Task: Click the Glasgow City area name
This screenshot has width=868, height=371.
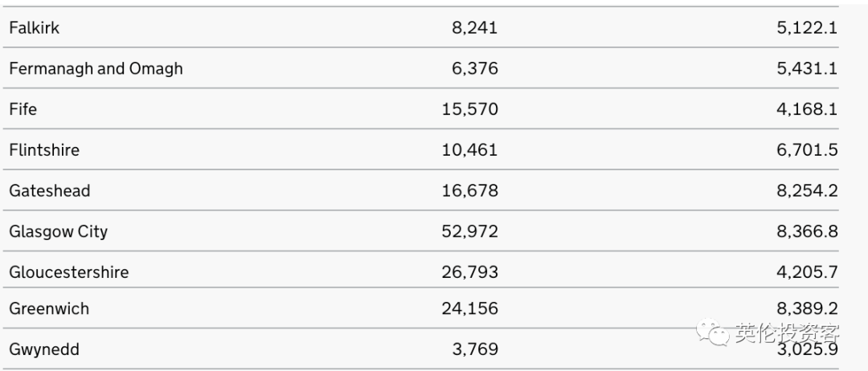Action: tap(58, 231)
